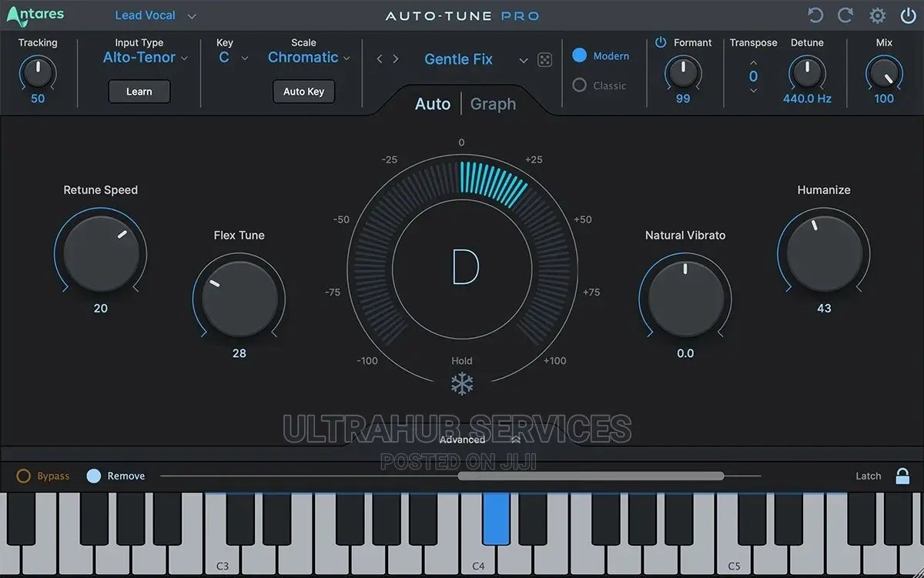
Task: Click the Tracking knob
Action: 37,72
